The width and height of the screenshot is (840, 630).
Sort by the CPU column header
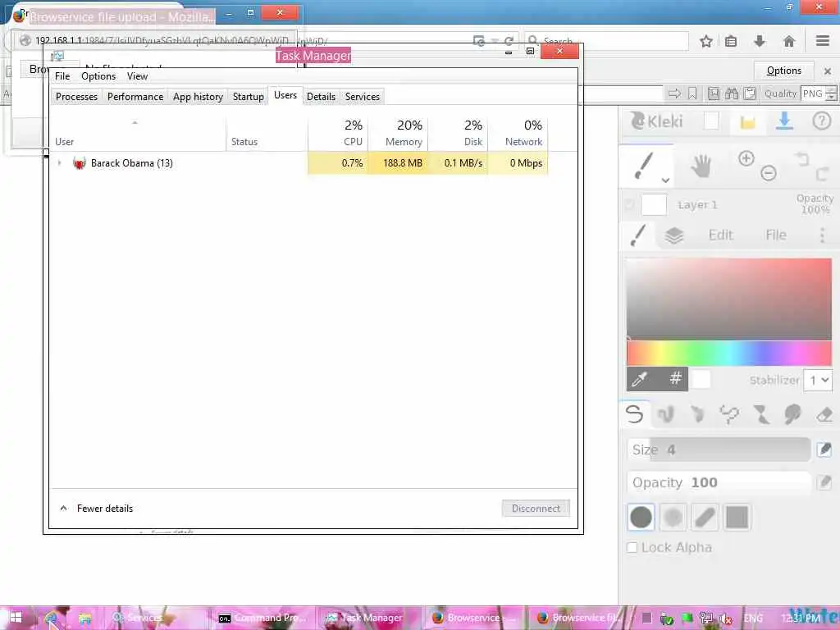339,133
